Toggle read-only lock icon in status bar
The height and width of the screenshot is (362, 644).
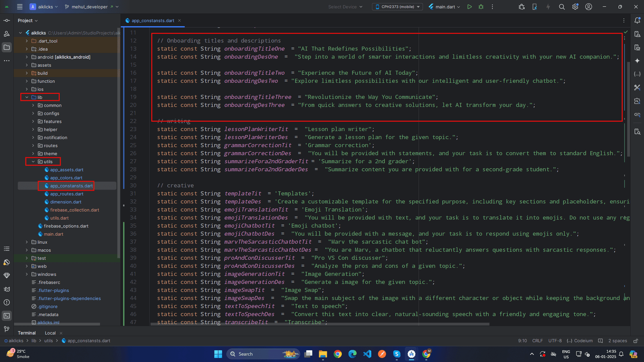pos(636,341)
